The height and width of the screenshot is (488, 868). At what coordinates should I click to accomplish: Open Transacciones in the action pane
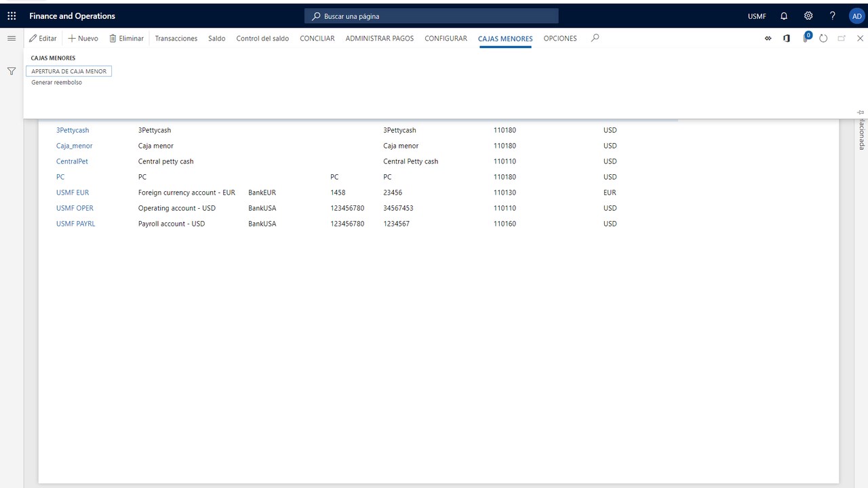click(x=176, y=39)
